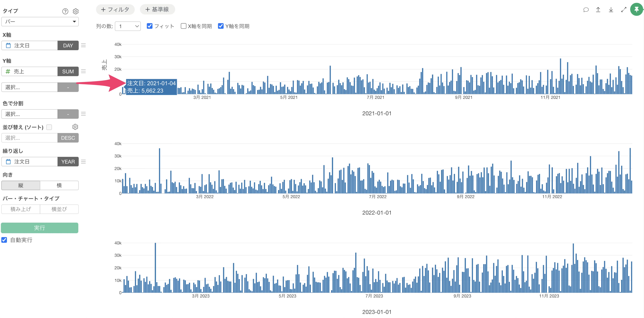Viewport: 644px width, 318px height.
Task: Open the X軸 注文日 hamburger menu icon
Action: [x=84, y=45]
